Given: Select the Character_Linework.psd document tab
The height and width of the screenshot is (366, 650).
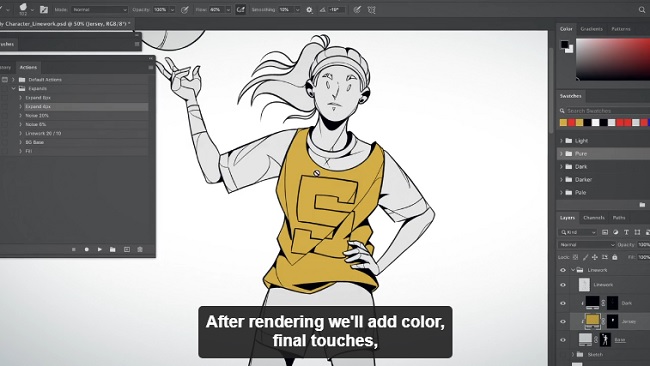Looking at the screenshot, I should (x=66, y=24).
